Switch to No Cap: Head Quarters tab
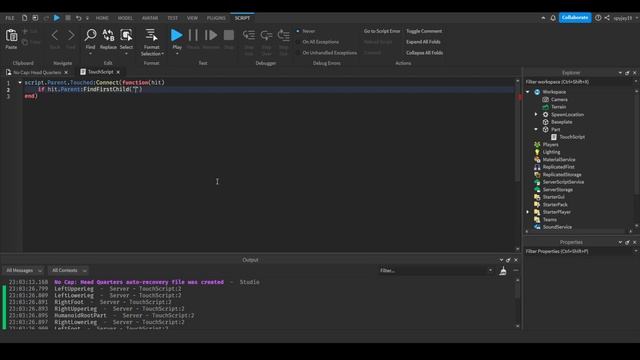The width and height of the screenshot is (640, 360). 37,72
